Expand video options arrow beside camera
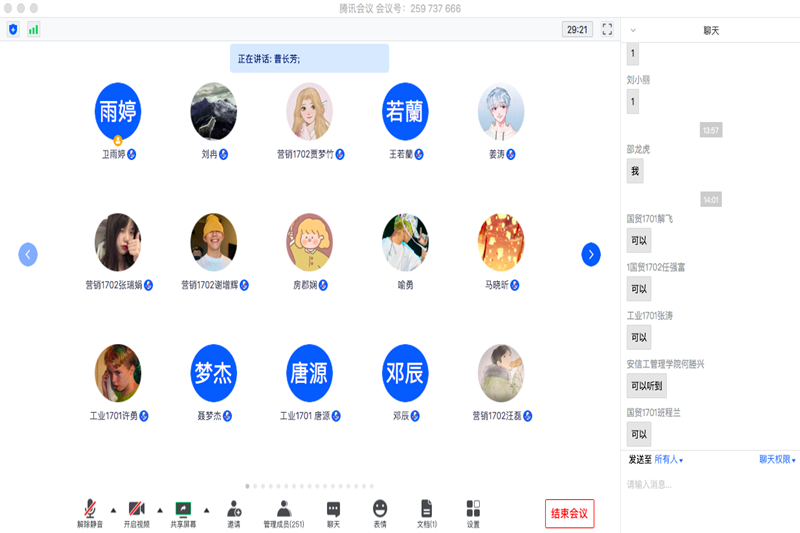This screenshot has height=533, width=800. [x=159, y=509]
